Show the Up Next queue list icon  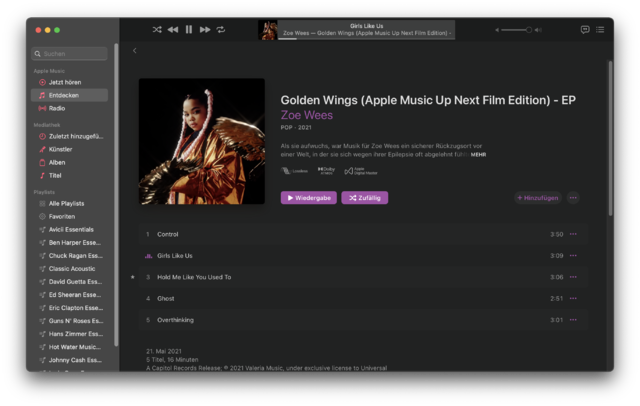coord(600,29)
